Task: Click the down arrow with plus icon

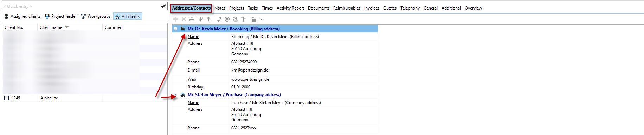Action: (x=201, y=19)
